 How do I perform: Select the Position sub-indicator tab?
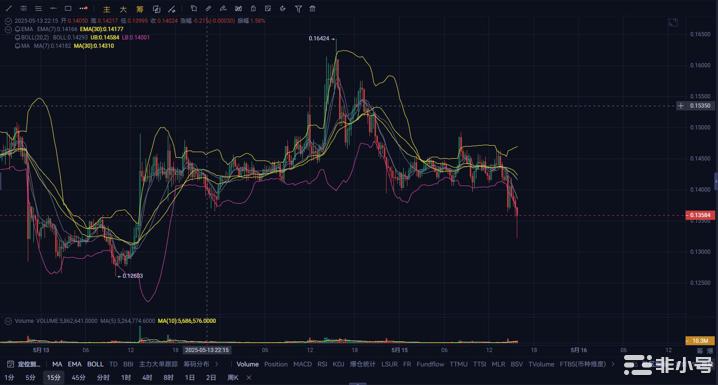coord(276,364)
